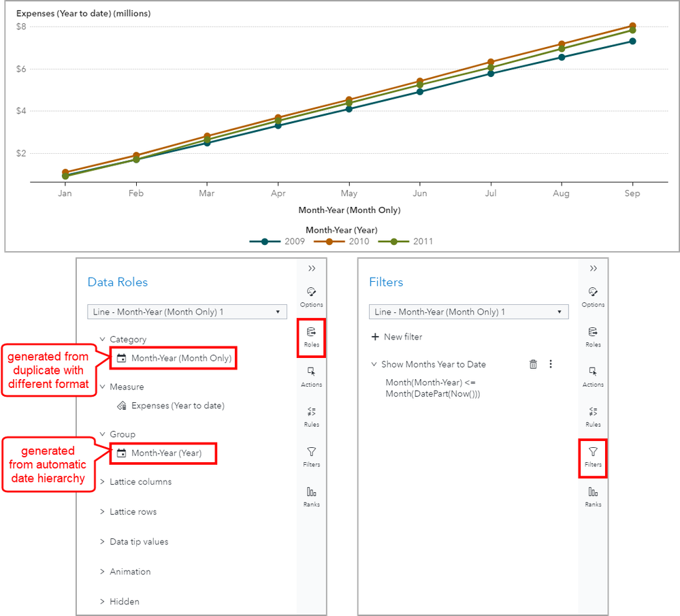The height and width of the screenshot is (616, 680).
Task: Click the 2009 legend entry
Action: (277, 242)
